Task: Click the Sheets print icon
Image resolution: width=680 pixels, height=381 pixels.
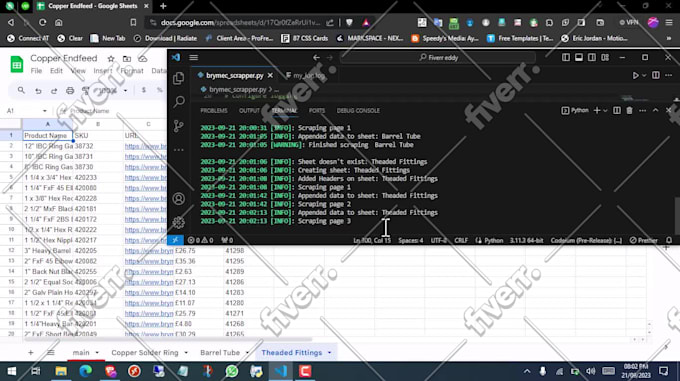Action: click(x=70, y=91)
